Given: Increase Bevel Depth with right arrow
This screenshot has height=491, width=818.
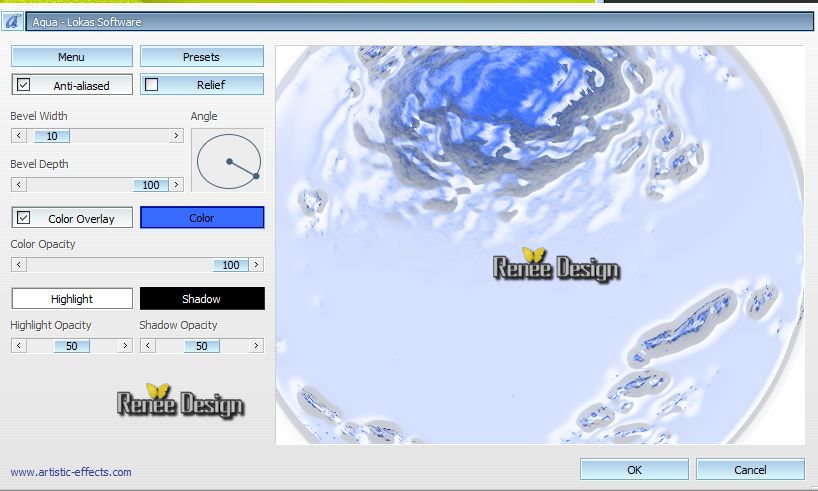Looking at the screenshot, I should (x=176, y=184).
